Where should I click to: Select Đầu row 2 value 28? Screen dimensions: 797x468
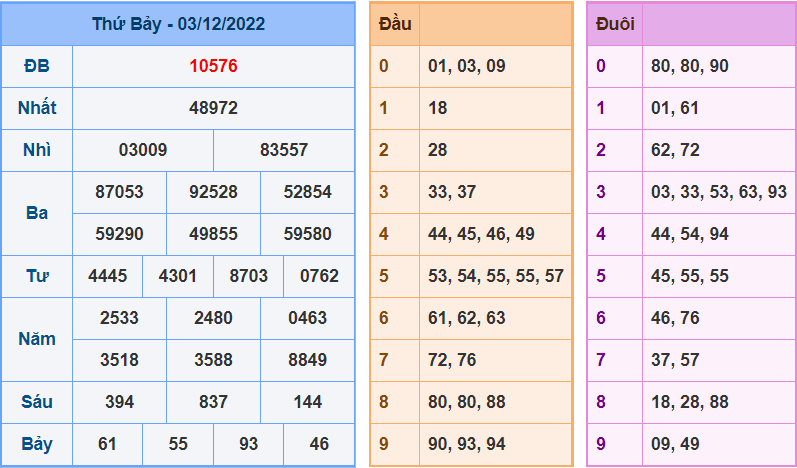pyautogui.click(x=438, y=150)
